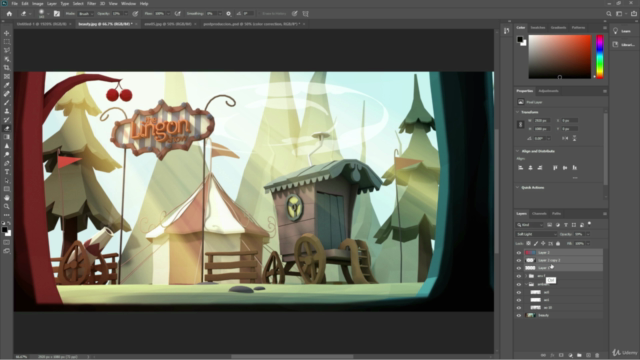Collapse the Transform section
The height and width of the screenshot is (360, 640).
518,112
